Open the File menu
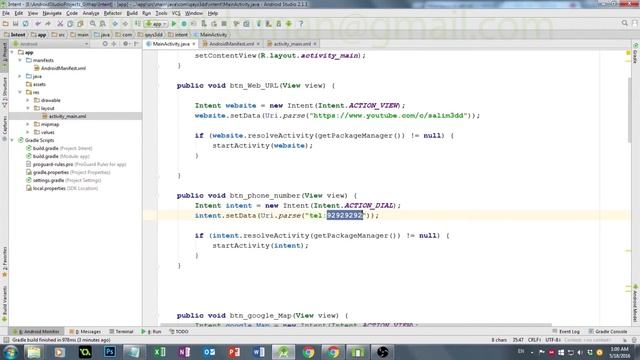 [6, 13]
